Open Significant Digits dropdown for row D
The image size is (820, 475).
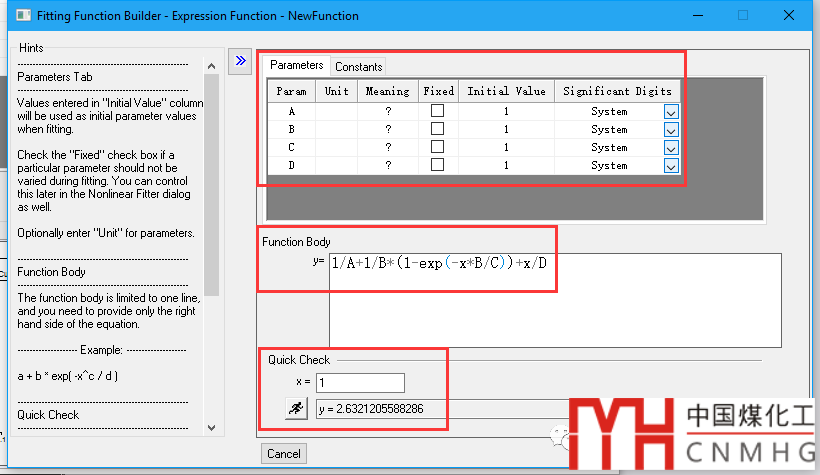point(671,166)
